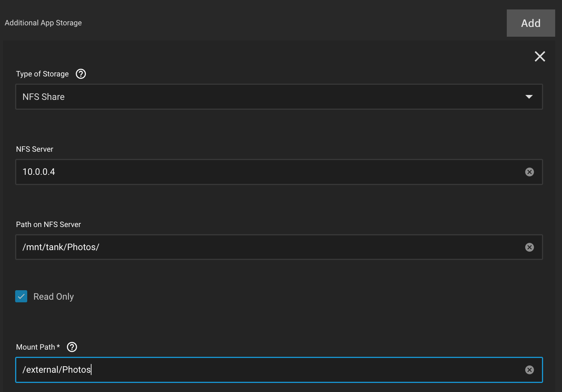This screenshot has width=562, height=392.
Task: Clear the Path on NFS Server field
Action: coord(529,247)
